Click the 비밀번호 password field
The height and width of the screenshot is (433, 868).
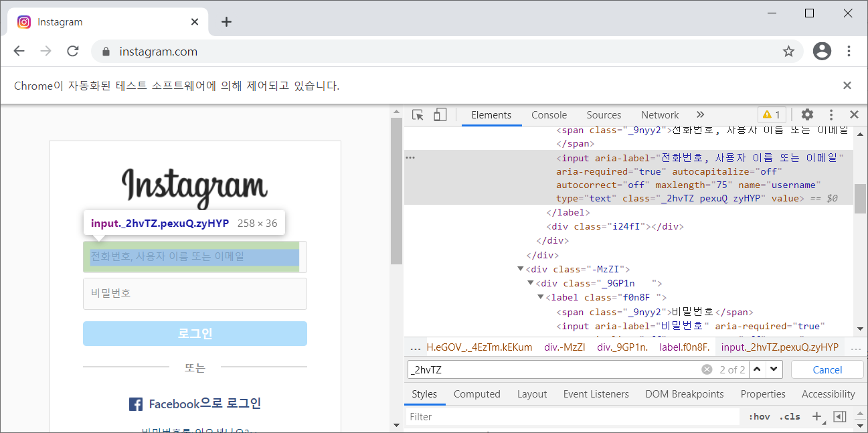click(x=195, y=294)
